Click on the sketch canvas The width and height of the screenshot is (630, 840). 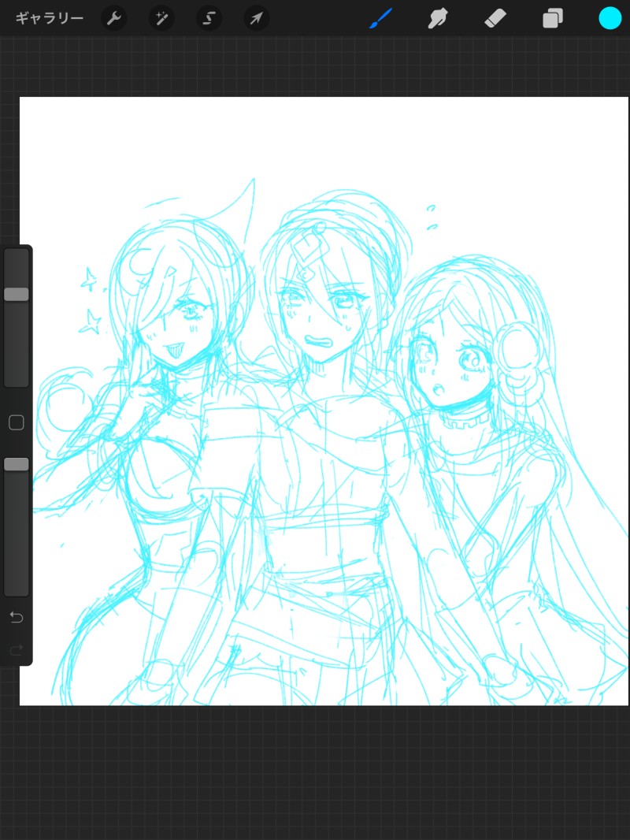tap(324, 401)
